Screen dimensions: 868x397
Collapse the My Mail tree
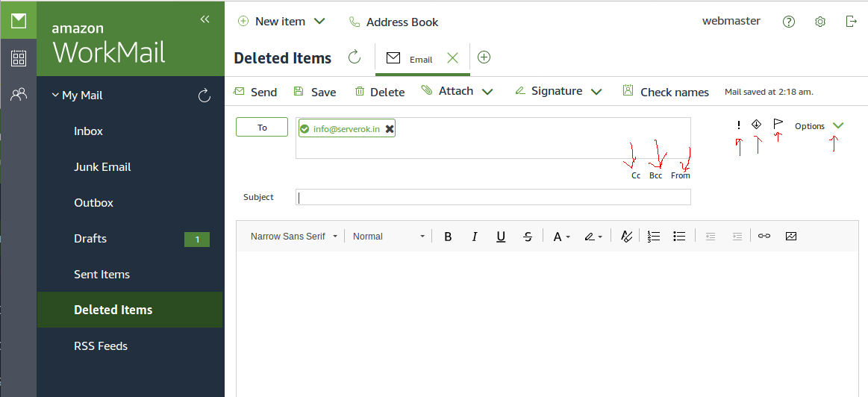55,96
